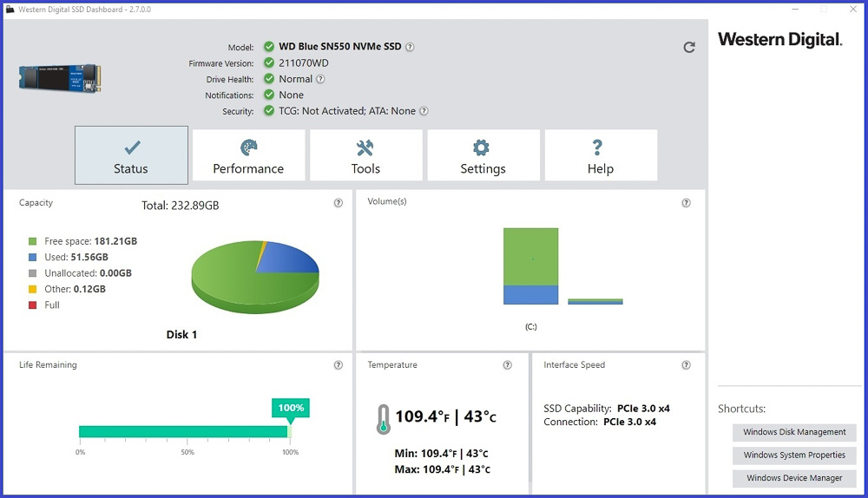This screenshot has height=498, width=868.
Task: Open help icon next to Drive Health
Action: click(320, 79)
